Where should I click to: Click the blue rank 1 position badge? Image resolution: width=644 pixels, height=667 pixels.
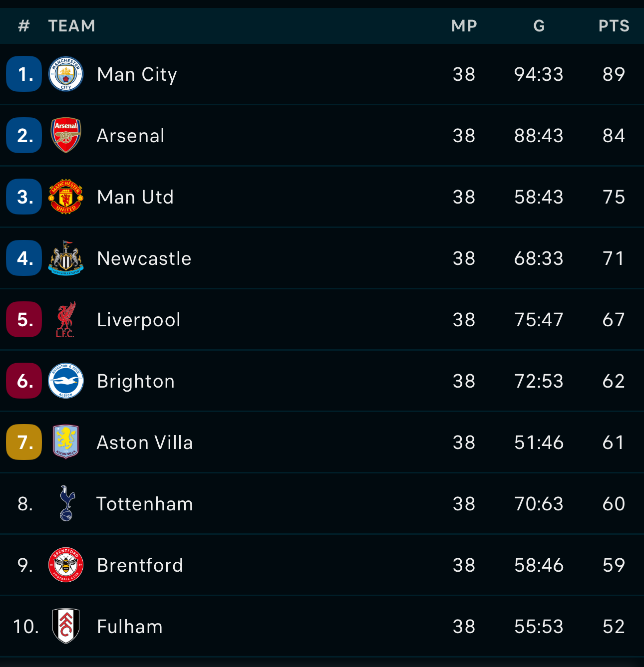[x=24, y=74]
